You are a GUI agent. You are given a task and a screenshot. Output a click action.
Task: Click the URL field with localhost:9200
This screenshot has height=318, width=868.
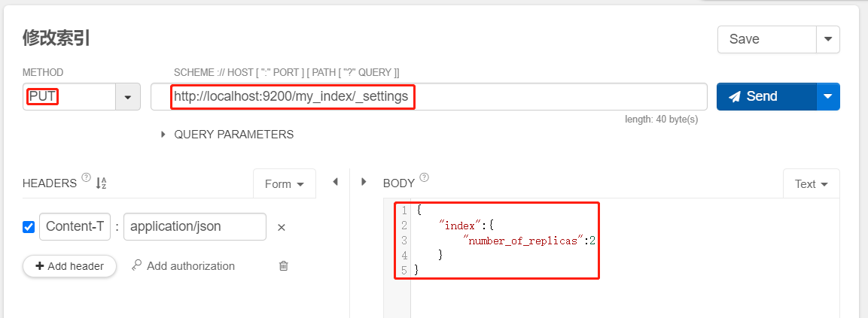[429, 97]
